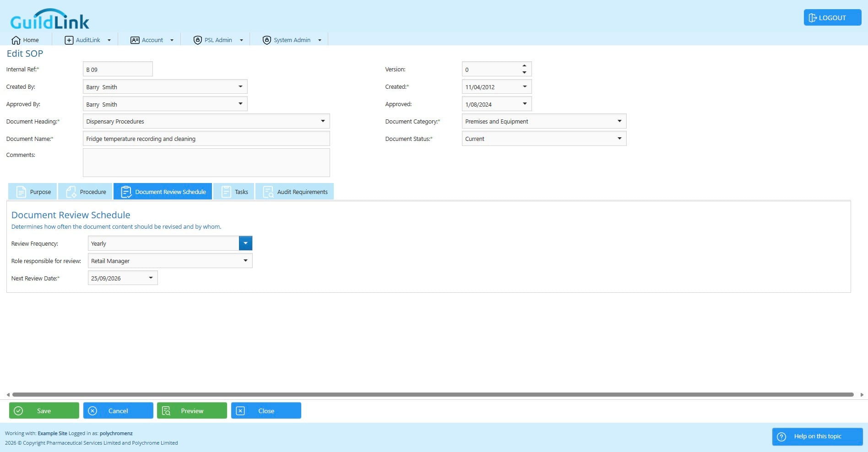
Task: Click the Account card icon
Action: [135, 40]
